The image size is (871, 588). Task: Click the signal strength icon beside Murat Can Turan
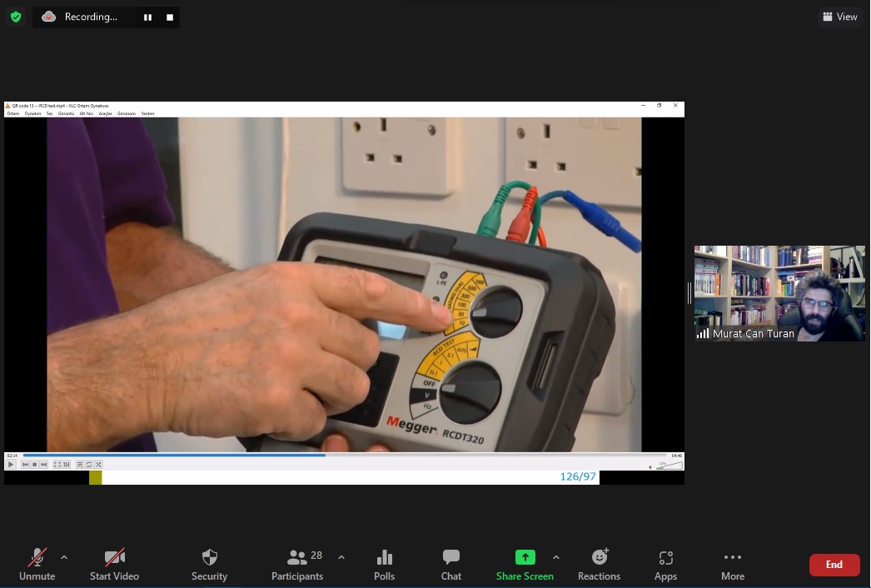[703, 333]
